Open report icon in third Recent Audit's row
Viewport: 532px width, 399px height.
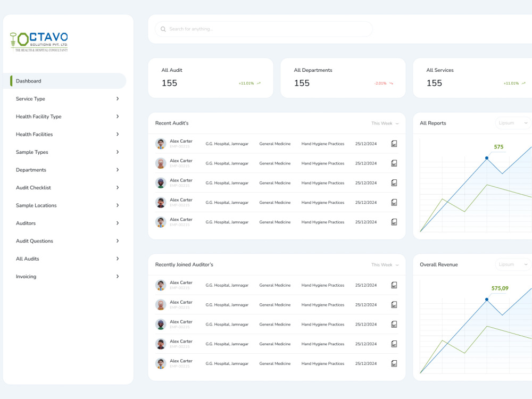coord(394,183)
